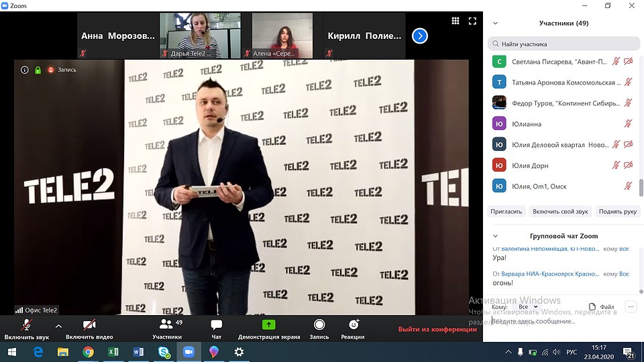Open meeting info circle icon
The image size is (644, 362).
click(x=25, y=70)
